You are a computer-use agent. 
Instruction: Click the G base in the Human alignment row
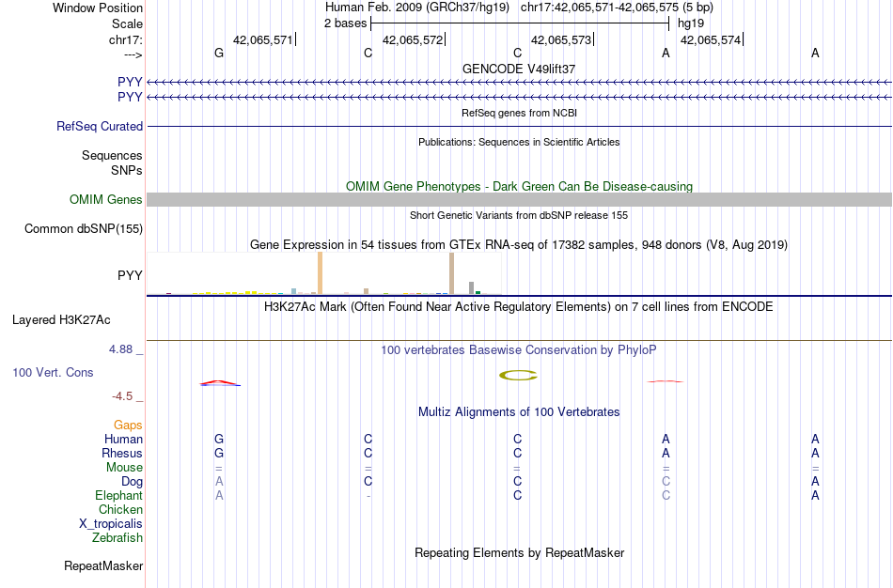coord(219,439)
